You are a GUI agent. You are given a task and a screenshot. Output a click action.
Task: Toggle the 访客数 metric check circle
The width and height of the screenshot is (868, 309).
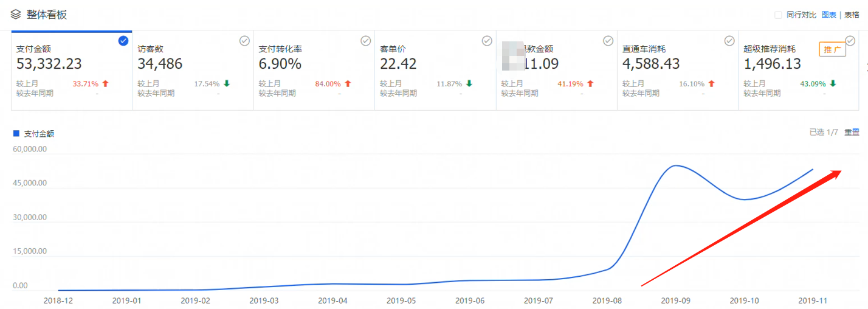[x=244, y=41]
